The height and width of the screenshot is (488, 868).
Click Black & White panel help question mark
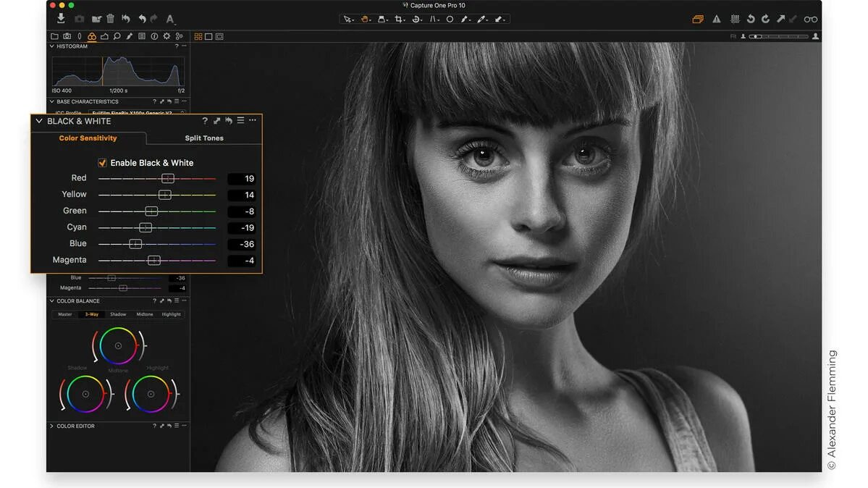click(205, 121)
